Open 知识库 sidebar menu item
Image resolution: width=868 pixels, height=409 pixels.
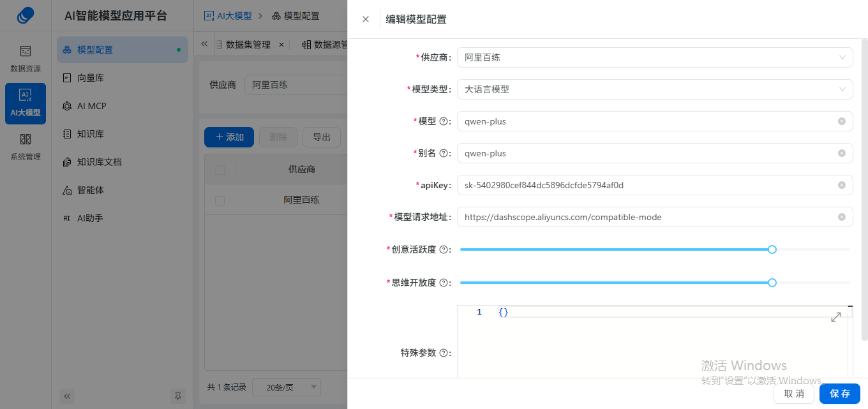click(123, 134)
